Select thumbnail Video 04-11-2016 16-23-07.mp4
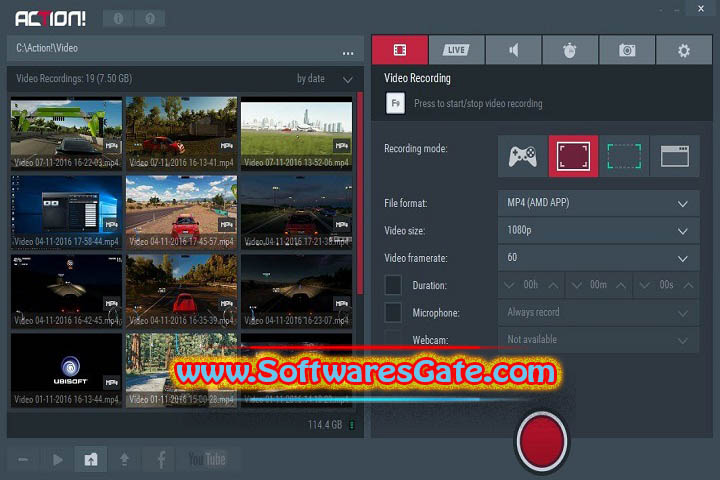720x480 pixels. (296, 291)
